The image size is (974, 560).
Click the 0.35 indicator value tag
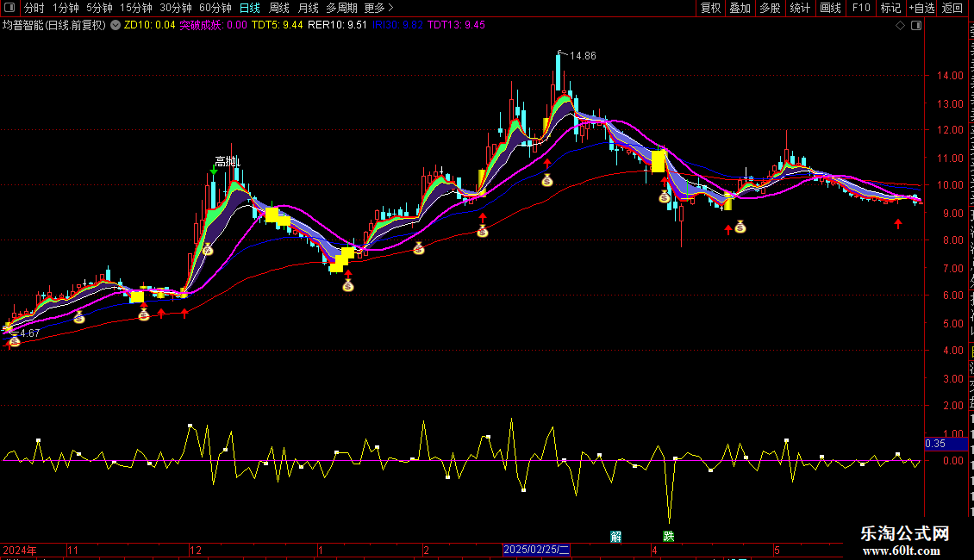[x=935, y=444]
